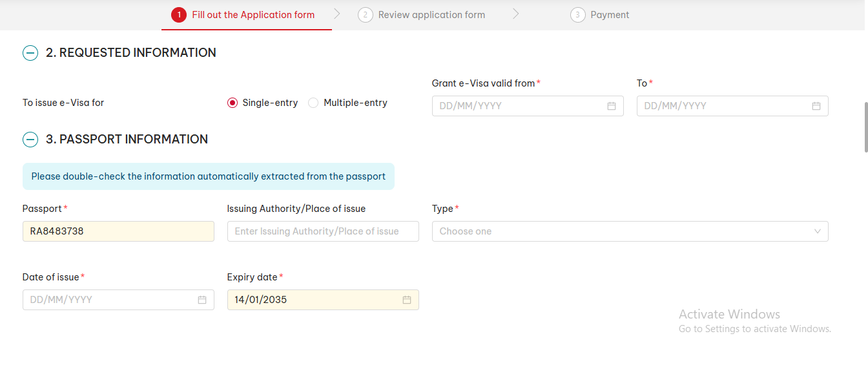Select Multiple-entry radio button

pos(313,103)
